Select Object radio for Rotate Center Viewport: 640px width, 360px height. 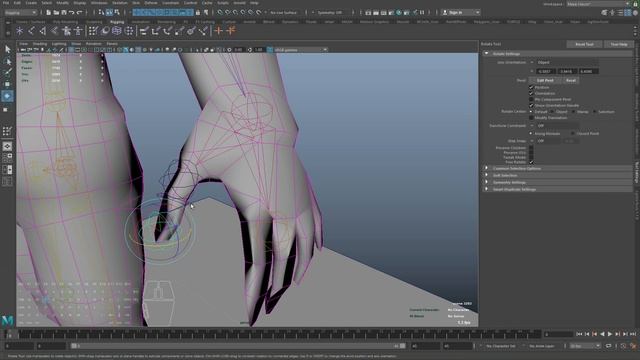point(552,111)
